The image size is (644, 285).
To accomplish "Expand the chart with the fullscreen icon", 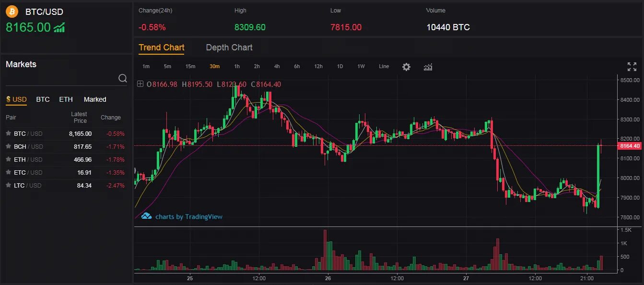I will pyautogui.click(x=632, y=66).
